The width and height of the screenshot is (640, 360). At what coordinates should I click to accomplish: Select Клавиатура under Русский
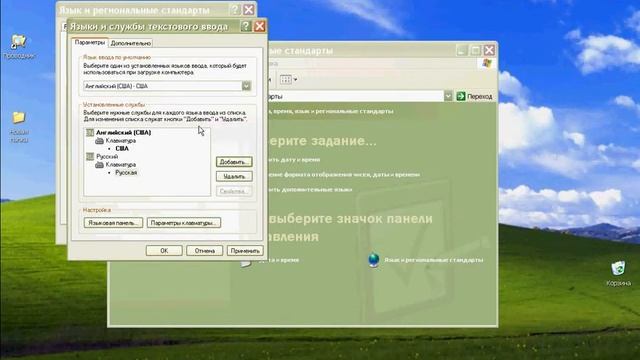(120, 165)
